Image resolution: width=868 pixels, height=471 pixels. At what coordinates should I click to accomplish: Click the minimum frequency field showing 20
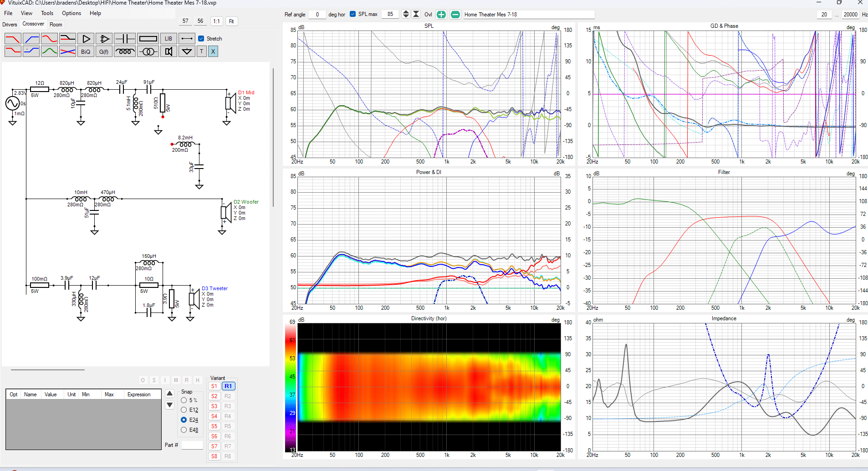point(824,15)
